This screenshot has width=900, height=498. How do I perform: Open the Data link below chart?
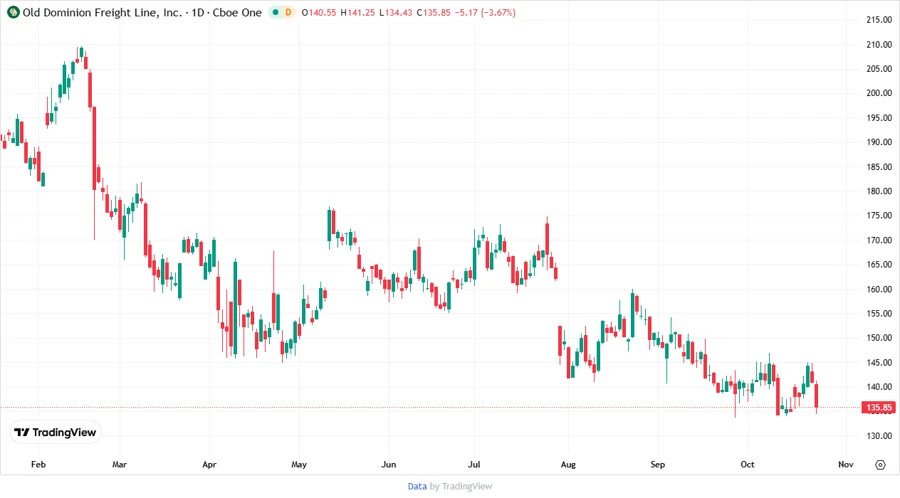417,486
